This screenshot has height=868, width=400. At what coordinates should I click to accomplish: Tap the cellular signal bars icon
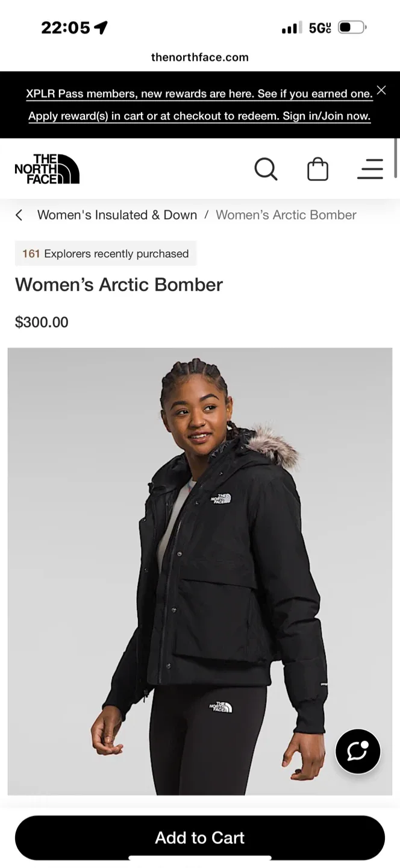[292, 28]
